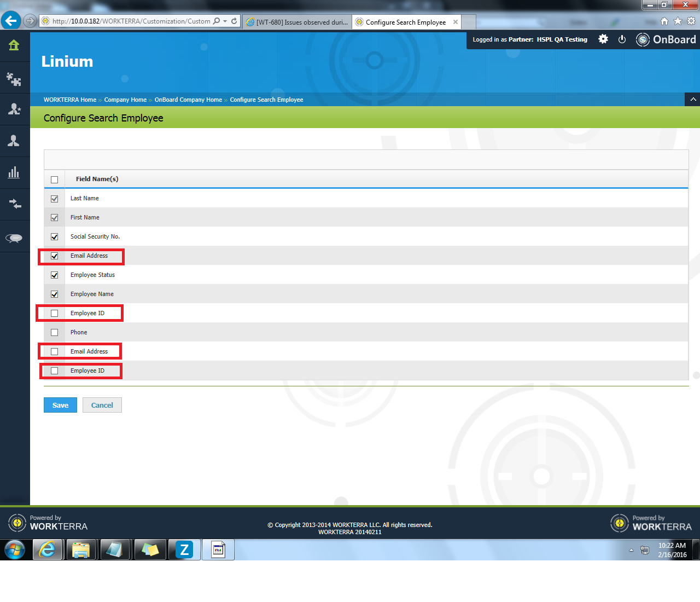
Task: Click the Cancel button
Action: pos(102,405)
